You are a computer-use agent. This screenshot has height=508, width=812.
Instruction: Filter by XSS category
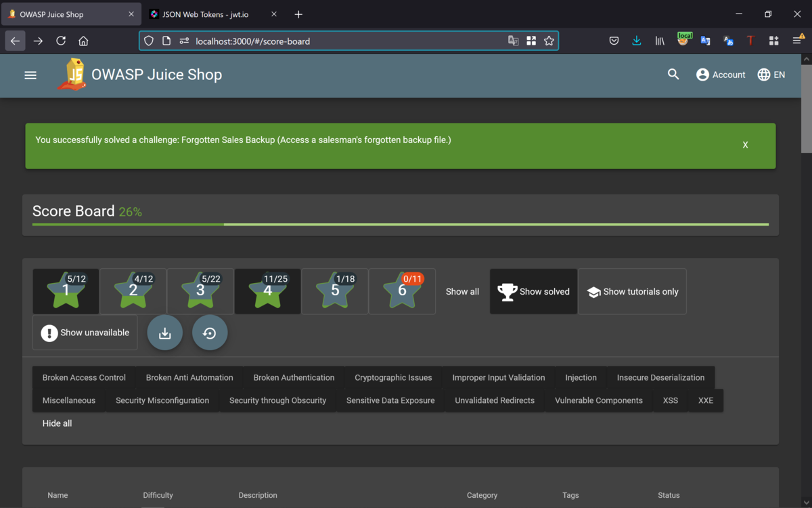[671, 400]
